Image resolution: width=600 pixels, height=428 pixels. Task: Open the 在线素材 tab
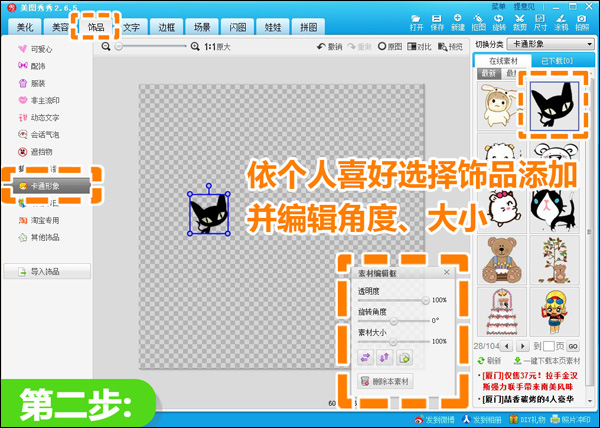503,61
